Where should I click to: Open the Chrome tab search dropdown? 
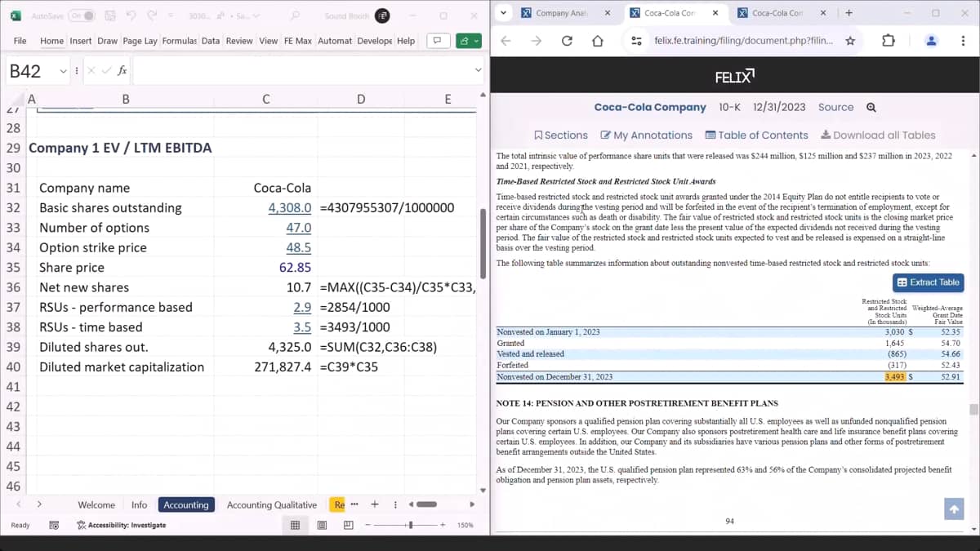[x=504, y=13]
